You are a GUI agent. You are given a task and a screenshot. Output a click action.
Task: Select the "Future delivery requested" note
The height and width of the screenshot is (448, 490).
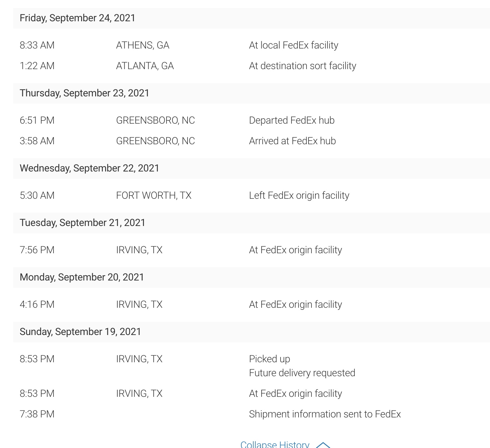[302, 373]
